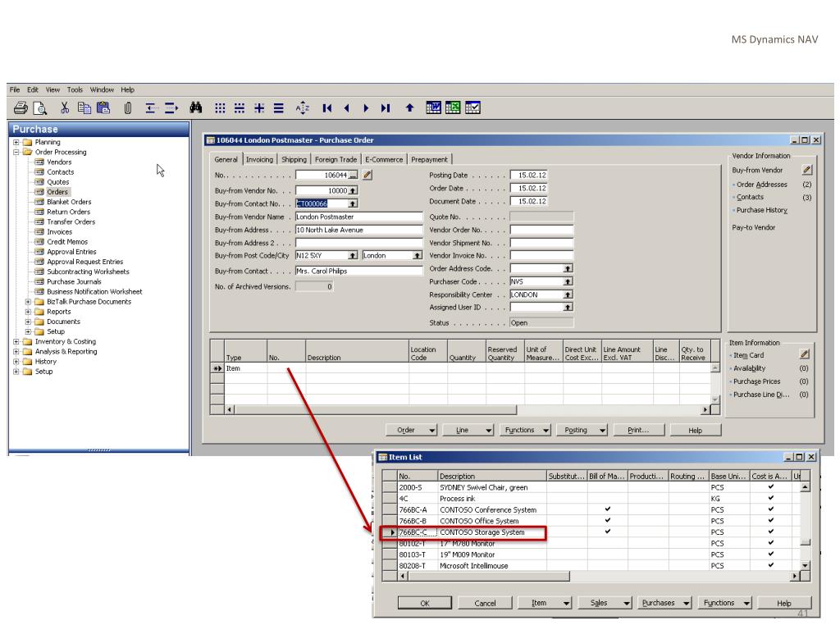Open Purchaser Code lookup arrow

(x=568, y=282)
